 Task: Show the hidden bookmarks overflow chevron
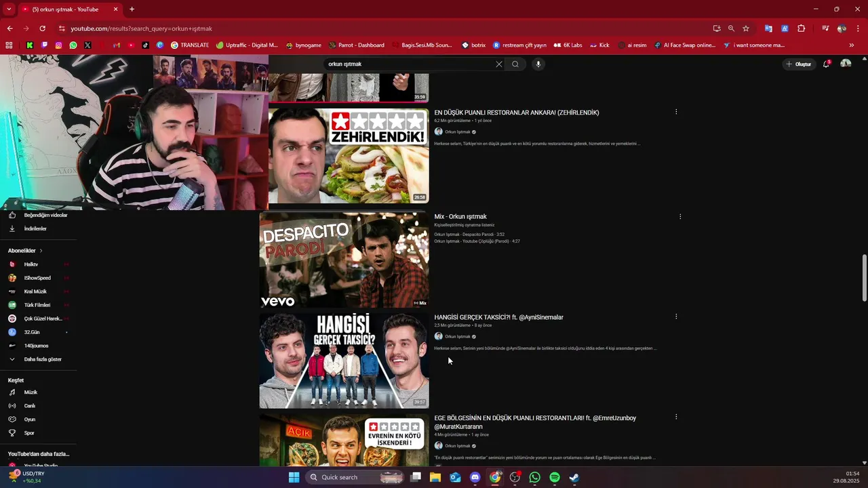coord(851,45)
